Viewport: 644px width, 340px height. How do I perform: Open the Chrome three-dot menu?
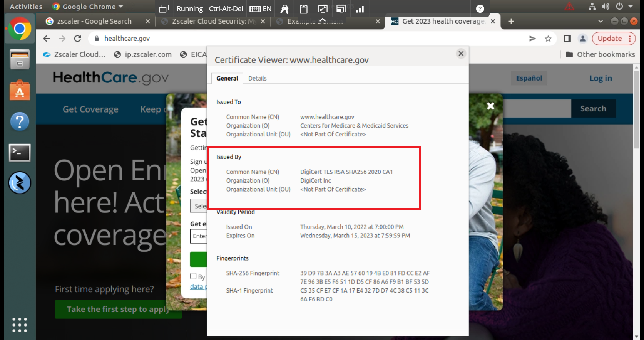[630, 39]
